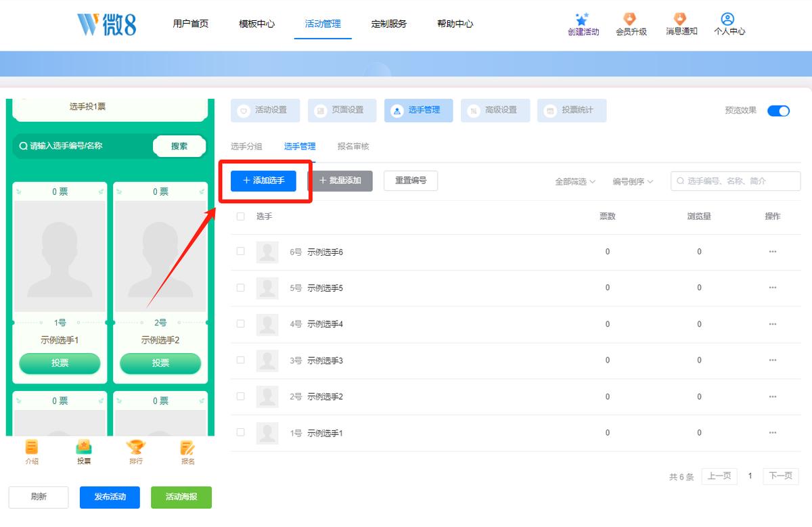Switch to 高级设置 tab

(495, 110)
